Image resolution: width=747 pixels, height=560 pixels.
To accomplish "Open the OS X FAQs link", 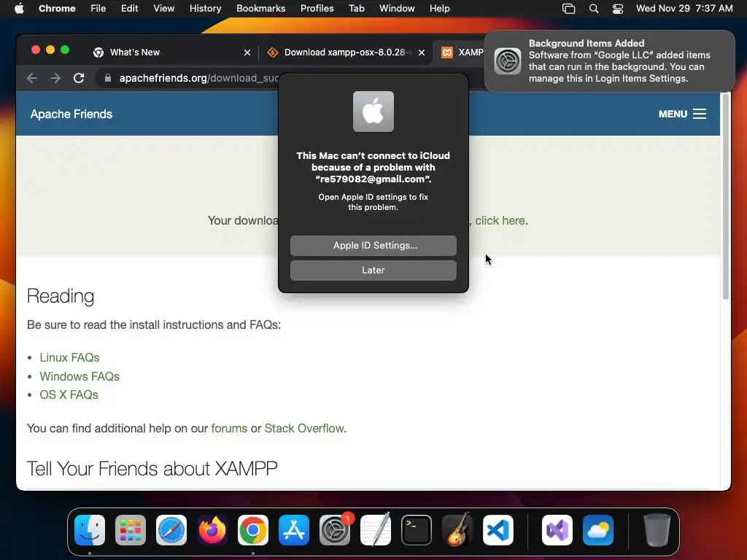I will click(69, 394).
